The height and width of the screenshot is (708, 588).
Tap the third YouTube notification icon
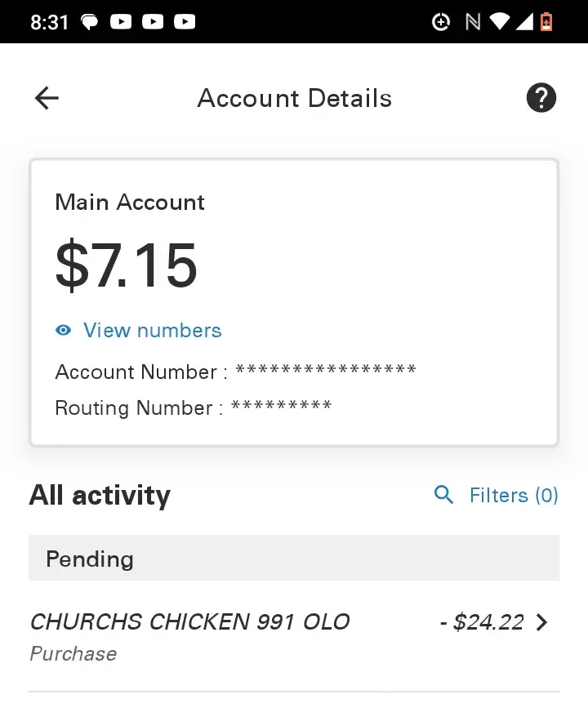click(185, 22)
